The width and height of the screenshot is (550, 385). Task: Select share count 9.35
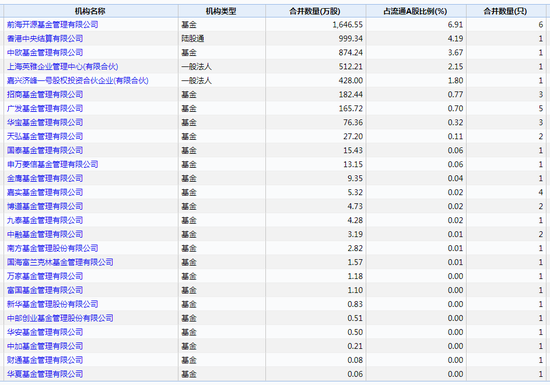[355, 178]
